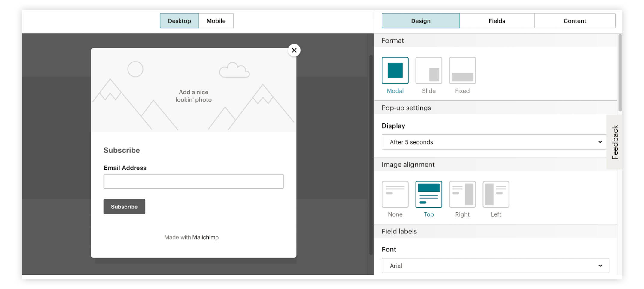Go to the Content tab

574,21
